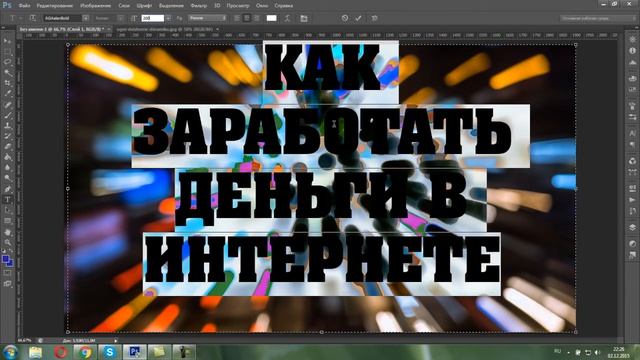Close the active document tab
The image size is (640, 360).
point(109,29)
